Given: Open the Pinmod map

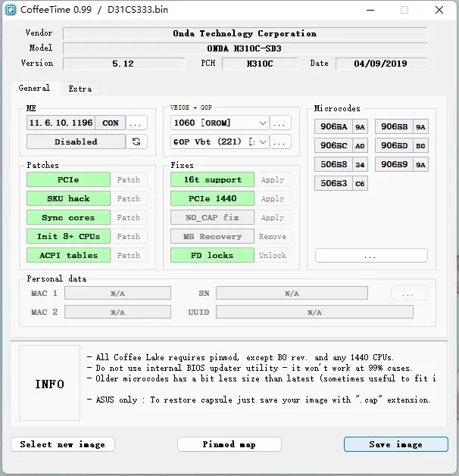Looking at the screenshot, I should pos(229,444).
